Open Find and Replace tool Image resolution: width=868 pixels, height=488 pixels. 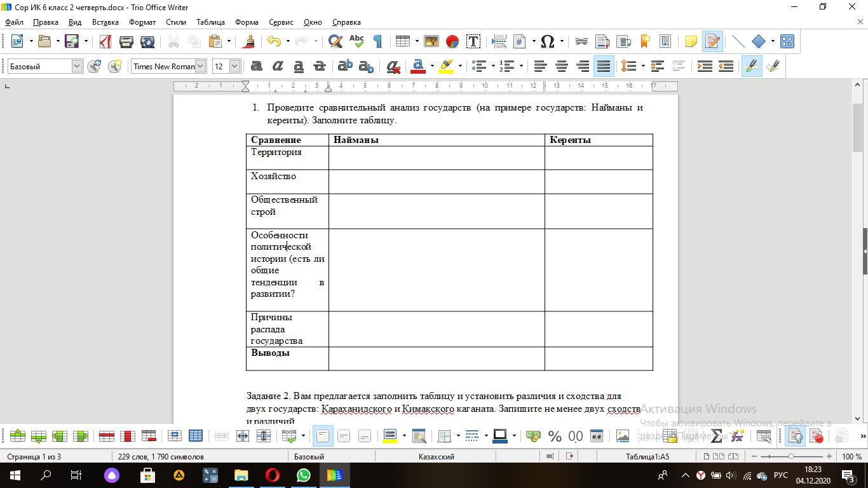336,41
